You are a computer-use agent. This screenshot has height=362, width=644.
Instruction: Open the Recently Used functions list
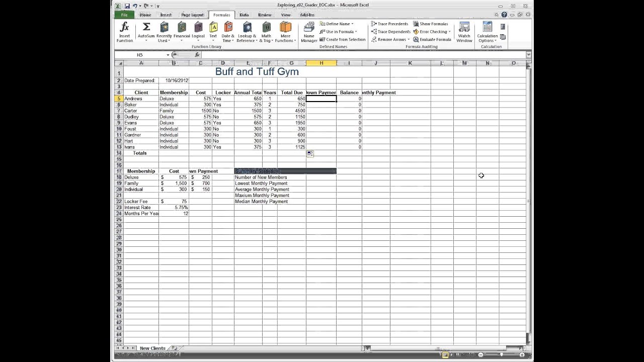coord(164,32)
